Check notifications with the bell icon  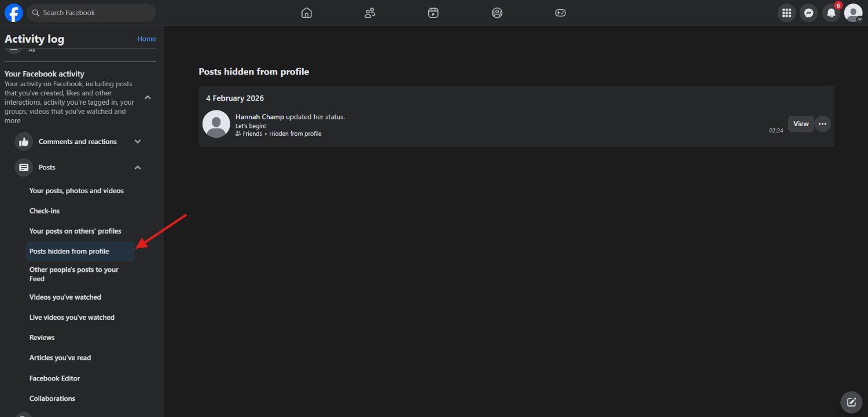[x=831, y=12]
